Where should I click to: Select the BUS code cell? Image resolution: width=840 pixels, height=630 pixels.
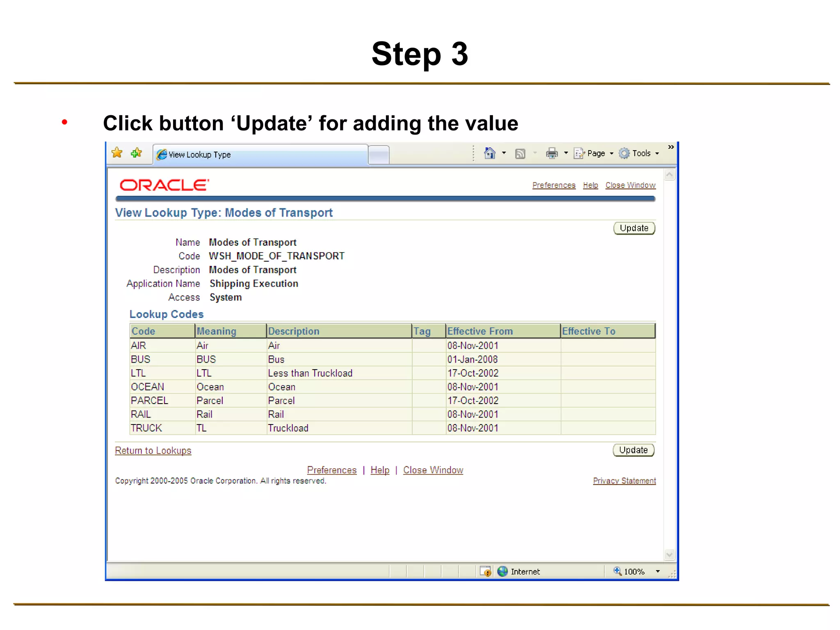point(162,360)
